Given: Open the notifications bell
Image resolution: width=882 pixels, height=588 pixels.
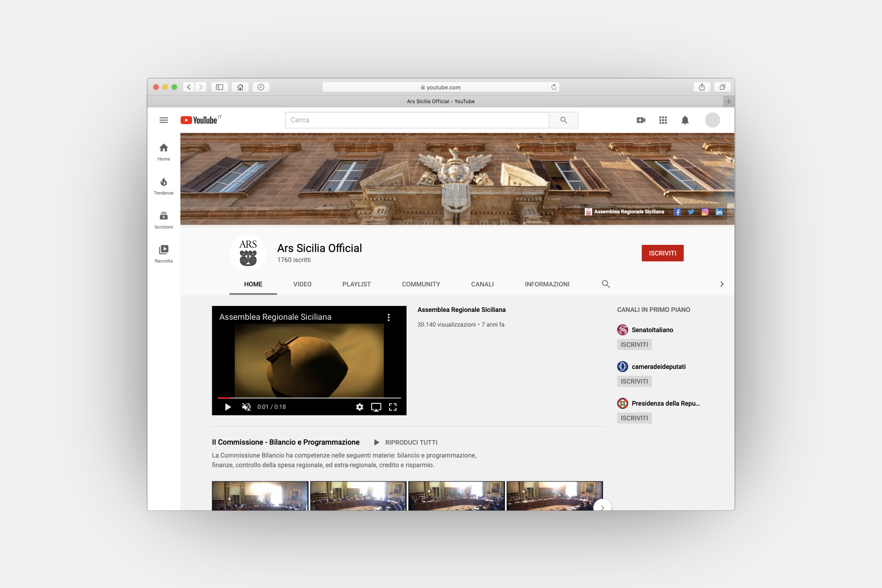Looking at the screenshot, I should tap(685, 120).
